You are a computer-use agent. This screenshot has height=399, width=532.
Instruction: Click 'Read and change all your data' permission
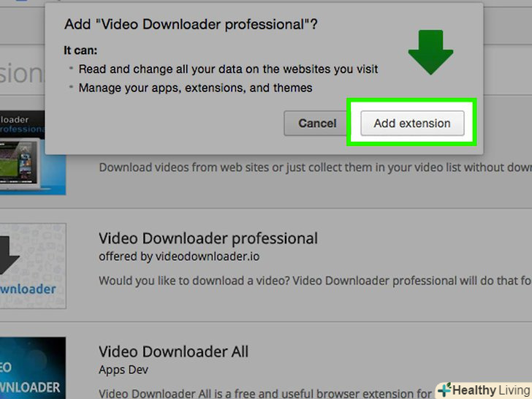[228, 69]
